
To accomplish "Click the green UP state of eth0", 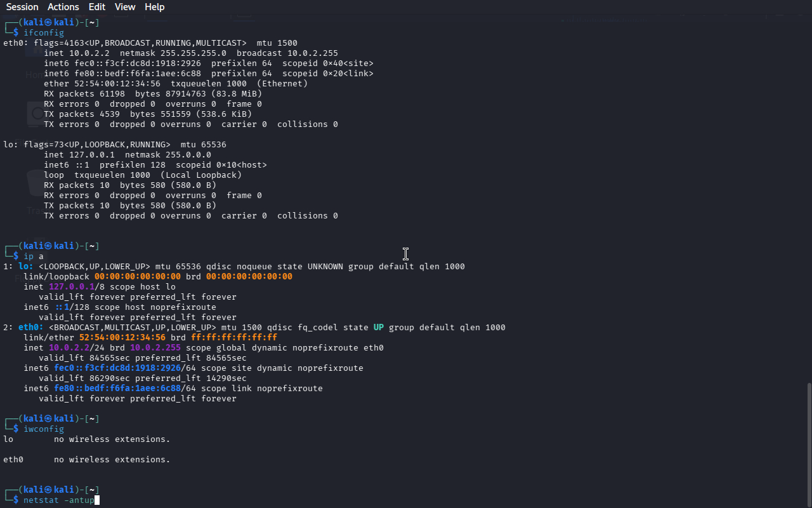I will coord(378,328).
